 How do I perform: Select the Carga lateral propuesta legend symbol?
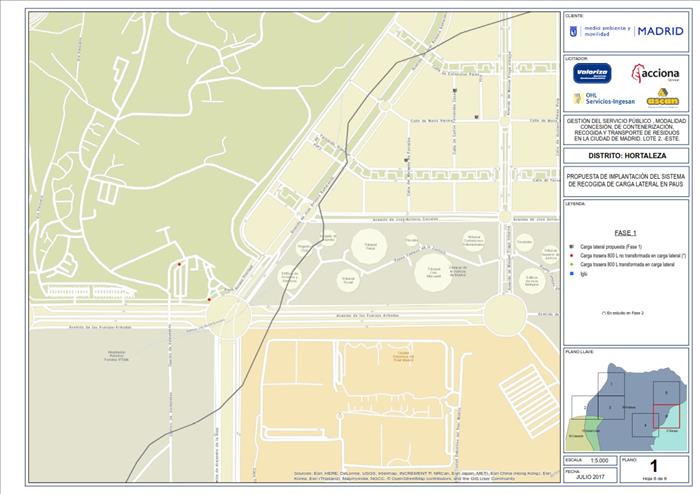(570, 246)
